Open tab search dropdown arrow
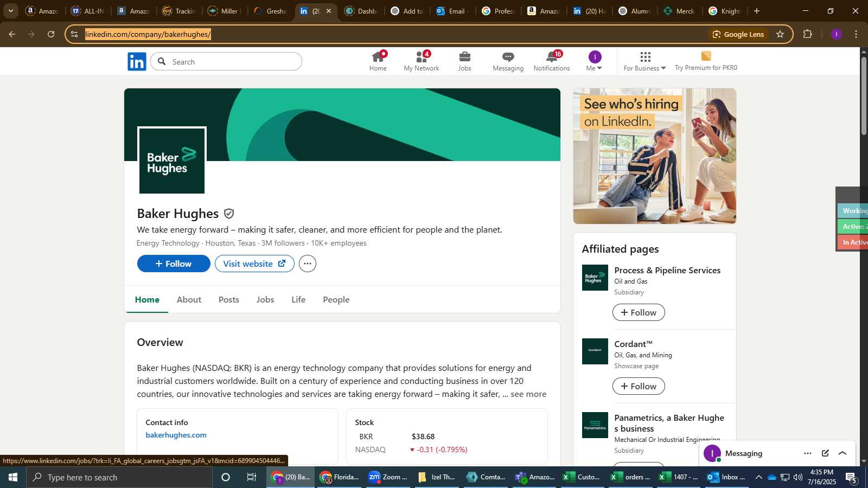The height and width of the screenshot is (488, 868). [x=10, y=11]
